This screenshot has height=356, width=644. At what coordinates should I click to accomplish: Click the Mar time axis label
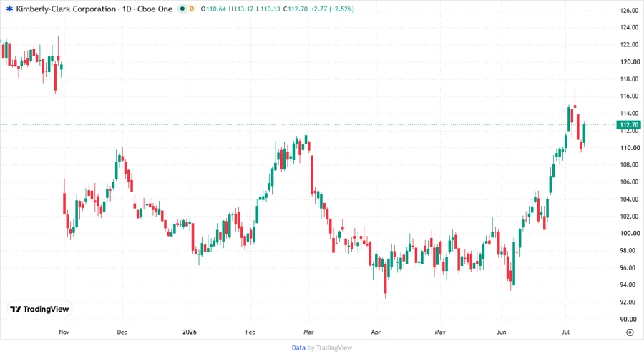point(308,332)
